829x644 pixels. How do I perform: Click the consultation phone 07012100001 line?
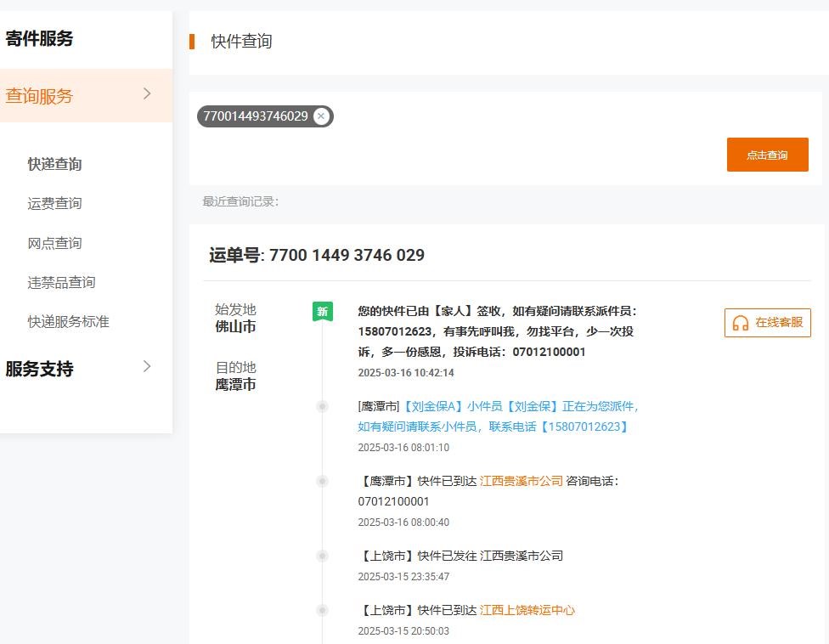coord(393,501)
